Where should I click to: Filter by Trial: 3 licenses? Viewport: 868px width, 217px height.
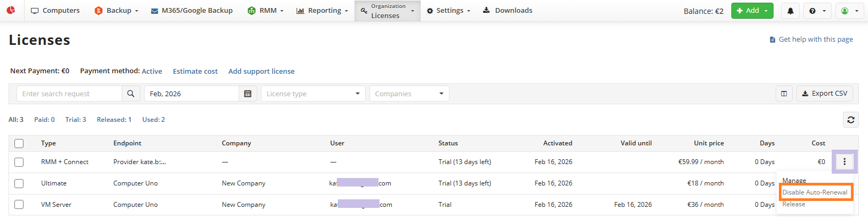[x=75, y=120]
